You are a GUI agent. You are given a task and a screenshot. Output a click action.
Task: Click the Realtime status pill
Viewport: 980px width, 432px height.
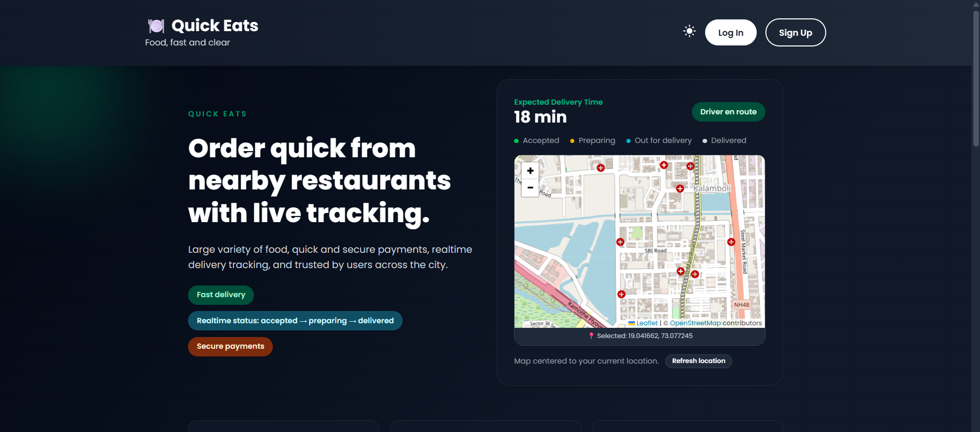(x=295, y=321)
